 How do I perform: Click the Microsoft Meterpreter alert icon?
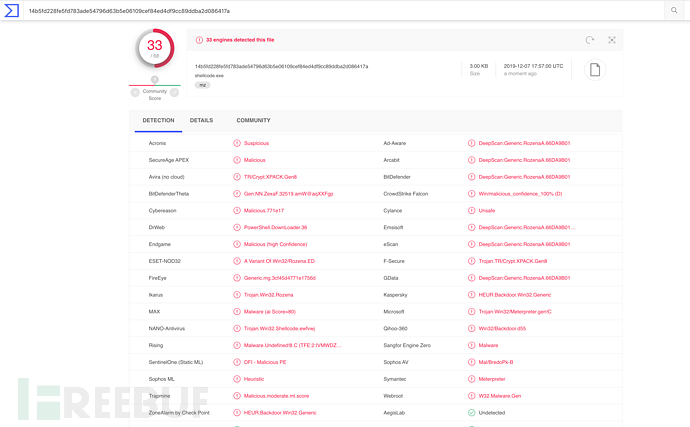click(471, 312)
